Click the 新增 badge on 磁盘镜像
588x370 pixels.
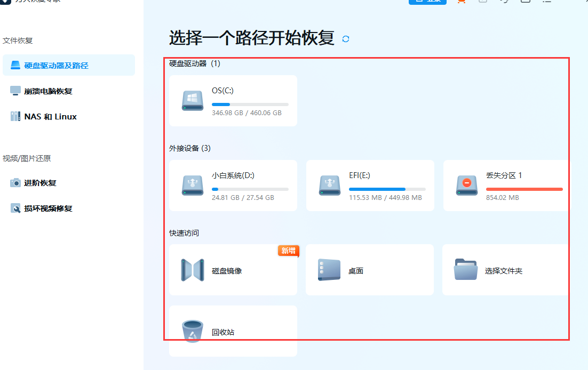pyautogui.click(x=288, y=251)
